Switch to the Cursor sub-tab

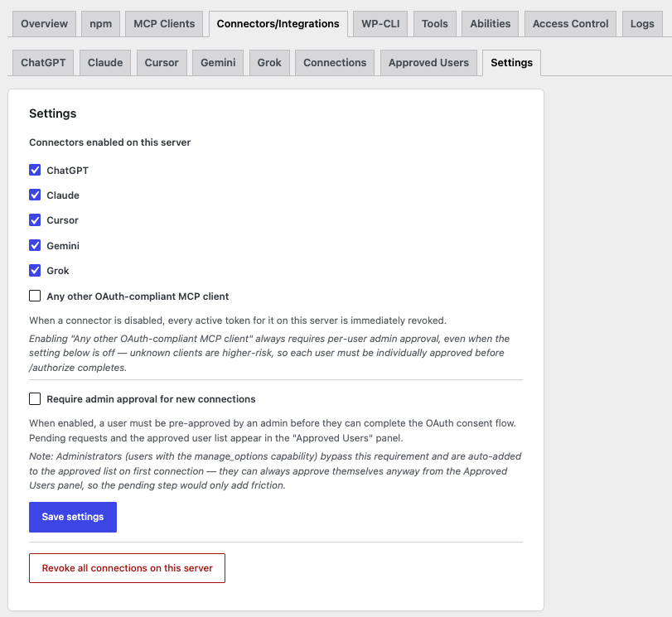[x=162, y=63]
